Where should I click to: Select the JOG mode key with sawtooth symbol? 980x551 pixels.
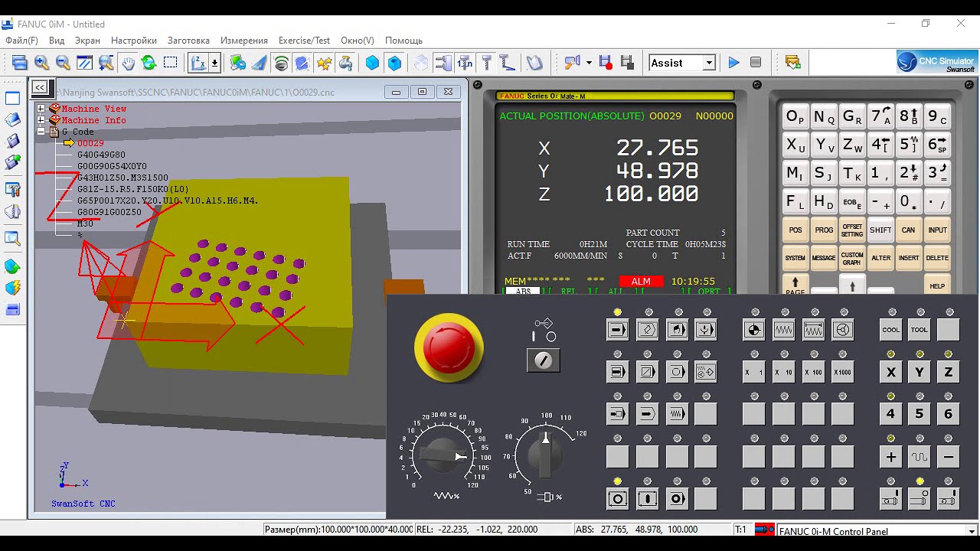tap(783, 330)
